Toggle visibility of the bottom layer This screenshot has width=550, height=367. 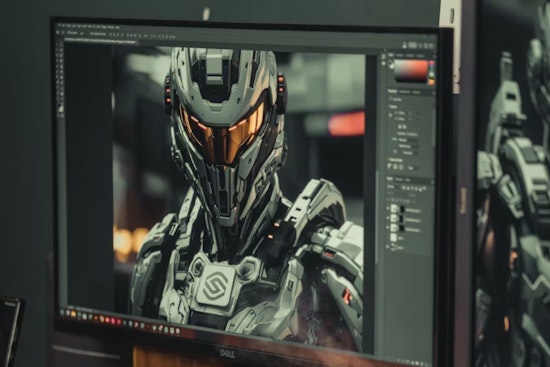pyautogui.click(x=388, y=247)
